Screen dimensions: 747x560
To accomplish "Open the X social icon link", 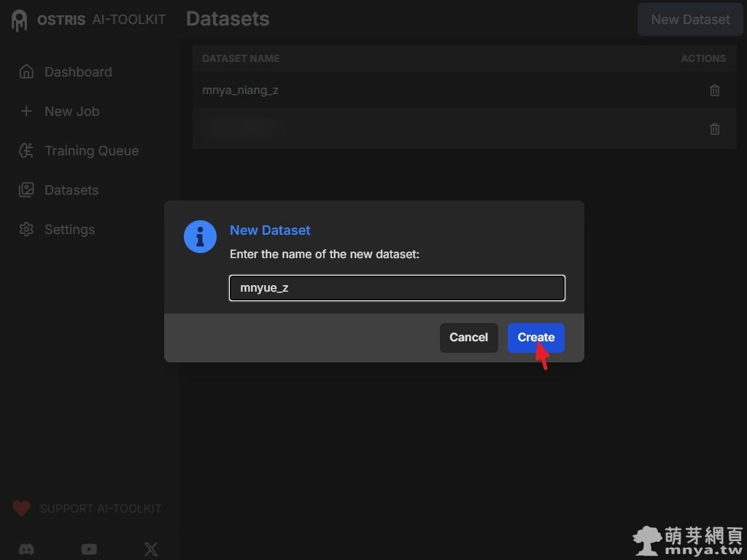I will pos(151,549).
